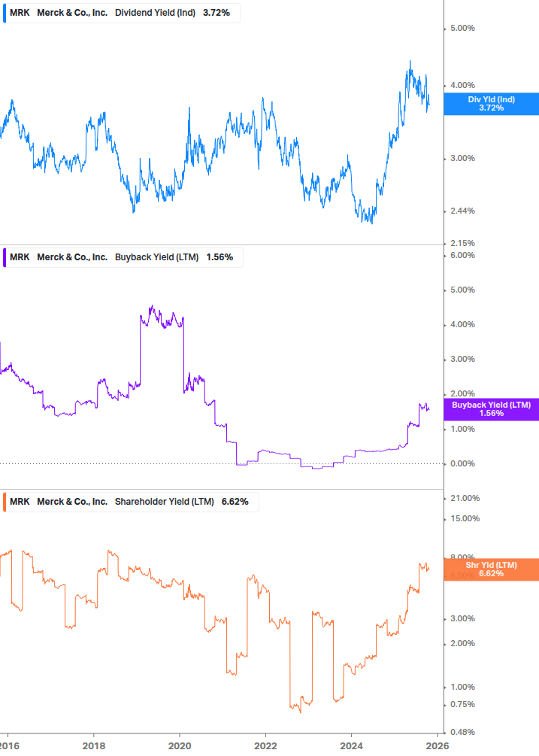Click the 2018 label on the time axis

pyautogui.click(x=93, y=745)
